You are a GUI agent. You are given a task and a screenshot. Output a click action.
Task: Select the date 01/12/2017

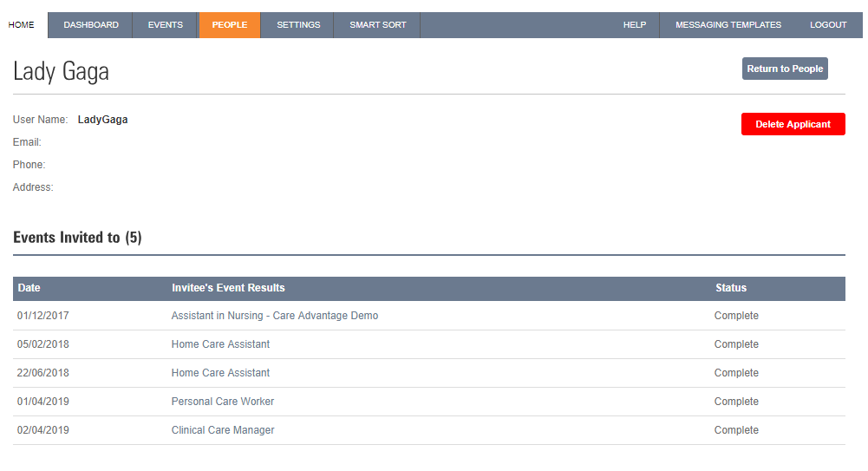tap(43, 316)
